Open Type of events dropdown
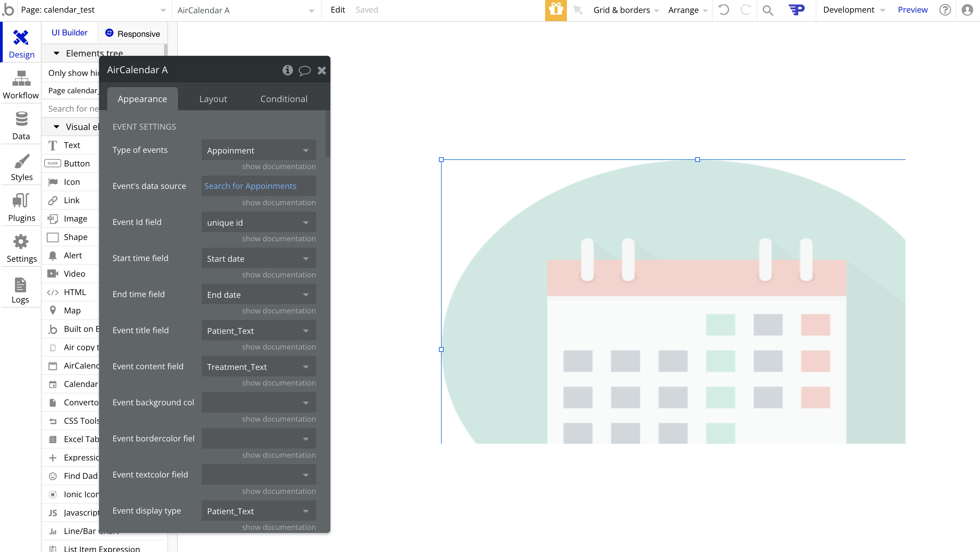 [x=258, y=150]
